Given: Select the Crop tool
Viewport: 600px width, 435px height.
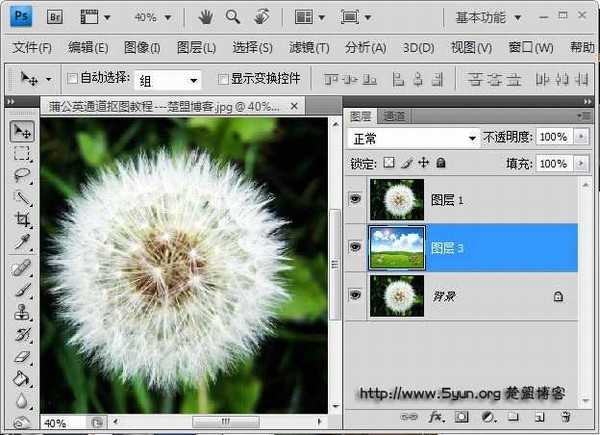Looking at the screenshot, I should click(x=22, y=220).
